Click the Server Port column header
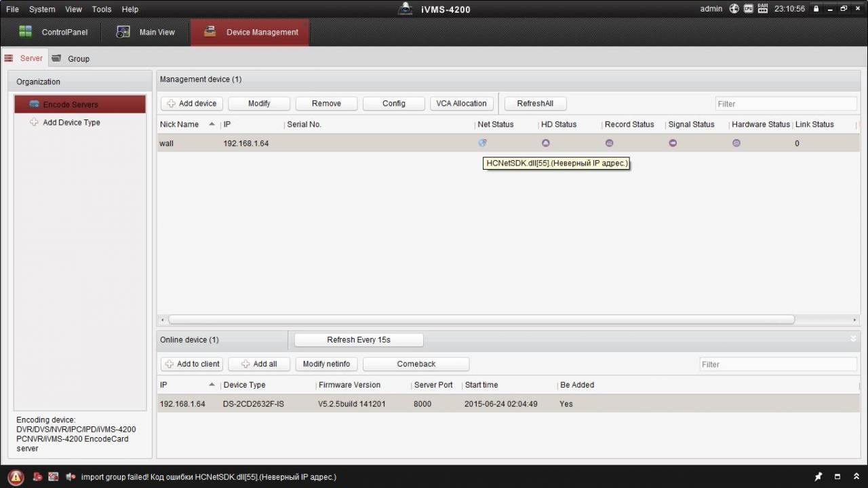 pos(433,386)
